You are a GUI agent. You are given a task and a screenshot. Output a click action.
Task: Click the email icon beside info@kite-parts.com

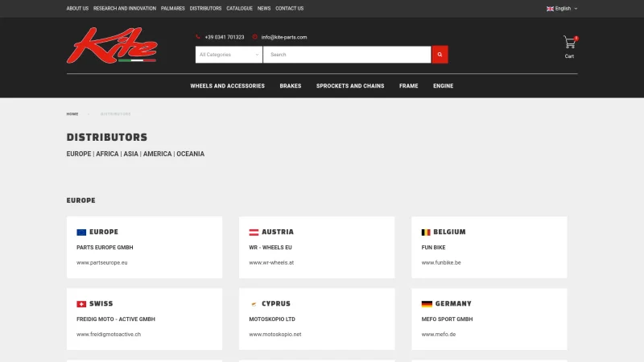click(254, 37)
